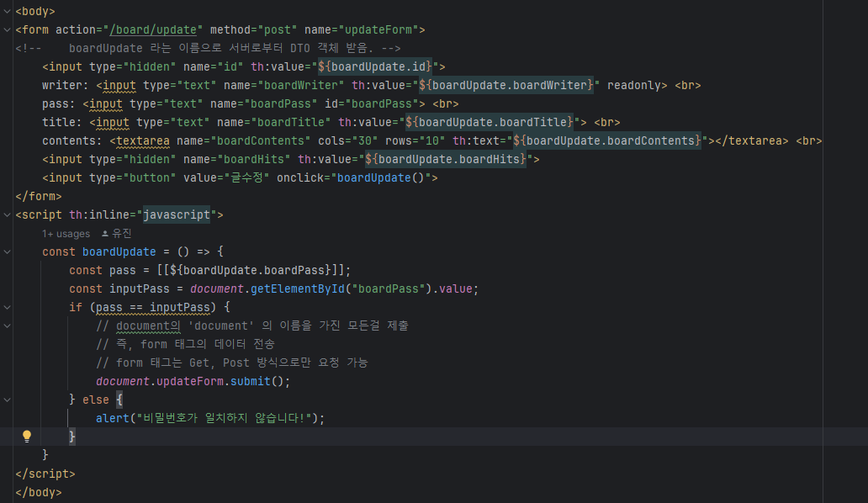The width and height of the screenshot is (868, 503).
Task: Click document.updateForm.submit() statement
Action: pyautogui.click(x=193, y=381)
